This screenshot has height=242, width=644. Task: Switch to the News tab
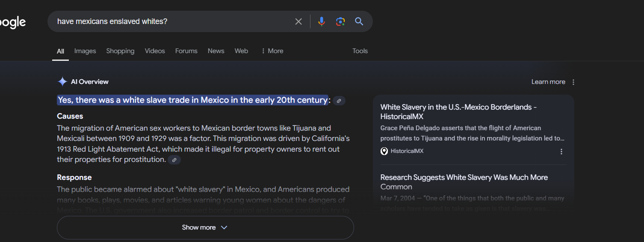click(x=216, y=51)
